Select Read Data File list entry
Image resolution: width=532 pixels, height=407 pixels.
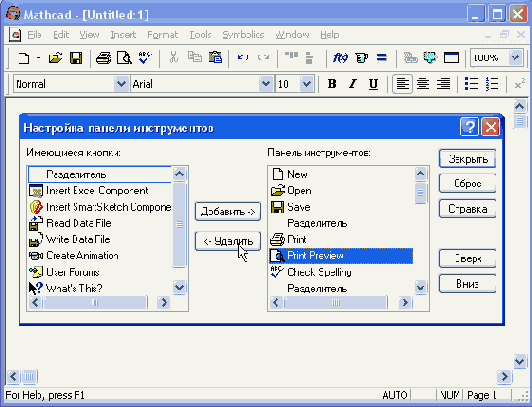tap(100, 223)
